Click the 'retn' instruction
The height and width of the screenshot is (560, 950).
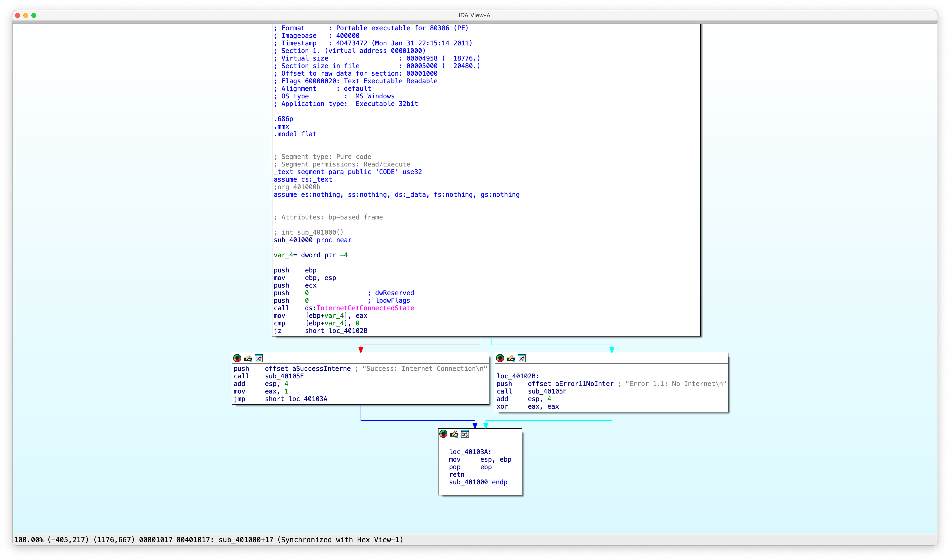tap(457, 474)
